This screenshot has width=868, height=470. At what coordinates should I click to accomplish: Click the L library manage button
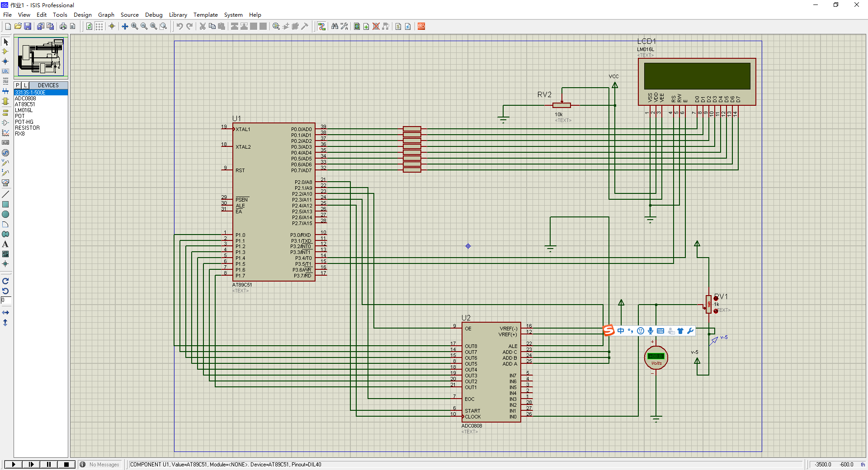pos(25,85)
